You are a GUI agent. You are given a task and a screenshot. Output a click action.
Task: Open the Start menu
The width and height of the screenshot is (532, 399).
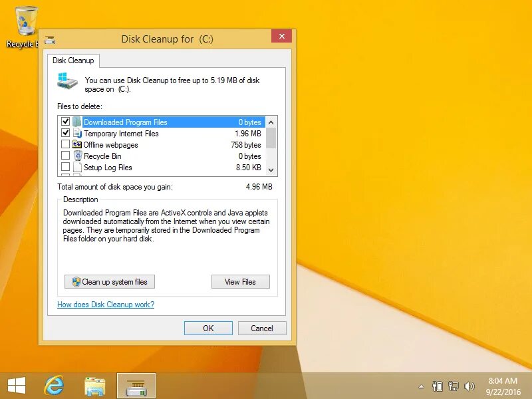16,385
